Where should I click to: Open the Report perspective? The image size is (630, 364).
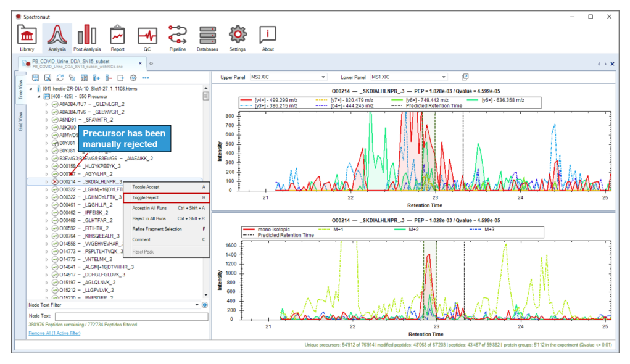pyautogui.click(x=117, y=38)
